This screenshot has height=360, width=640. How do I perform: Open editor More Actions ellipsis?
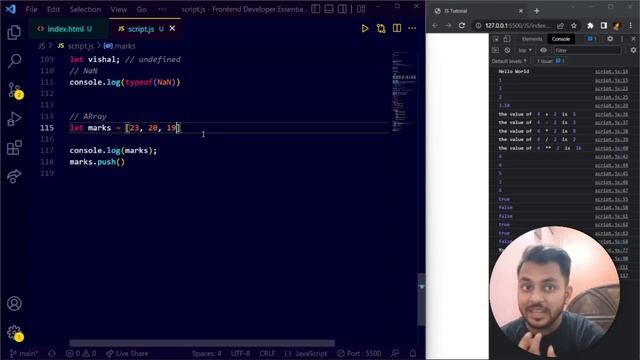412,29
